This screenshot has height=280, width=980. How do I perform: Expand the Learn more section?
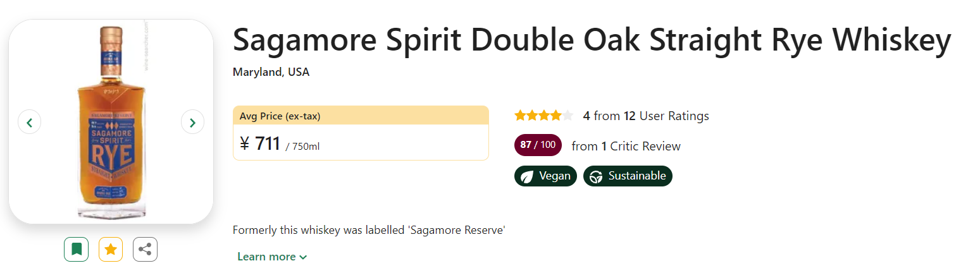click(x=272, y=257)
